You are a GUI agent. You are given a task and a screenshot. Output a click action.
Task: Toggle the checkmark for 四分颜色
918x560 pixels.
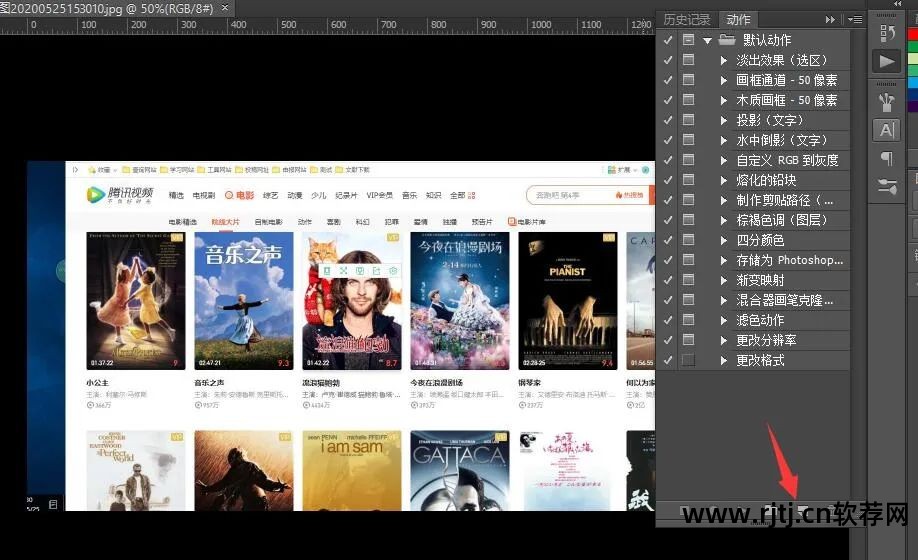[x=667, y=240]
